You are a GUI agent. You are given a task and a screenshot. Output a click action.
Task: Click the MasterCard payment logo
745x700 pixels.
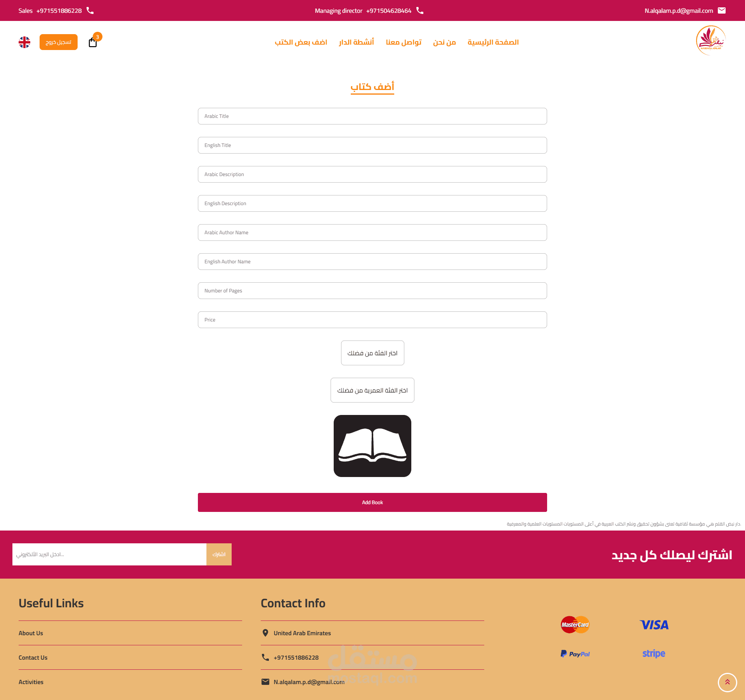575,625
